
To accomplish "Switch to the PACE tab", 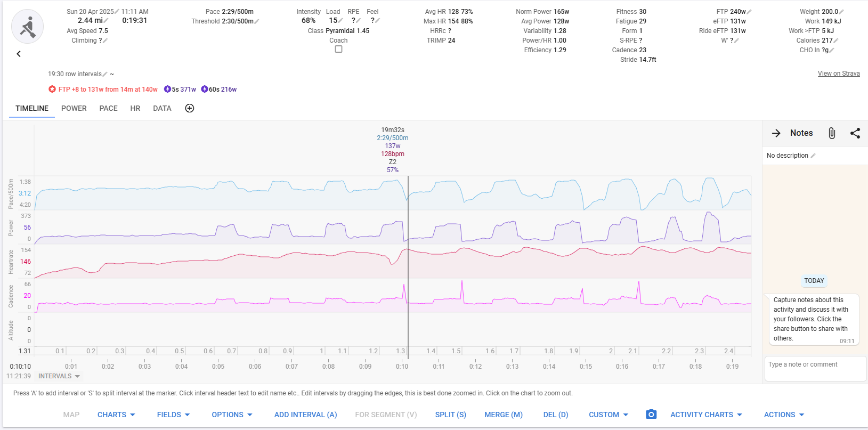I will (108, 108).
